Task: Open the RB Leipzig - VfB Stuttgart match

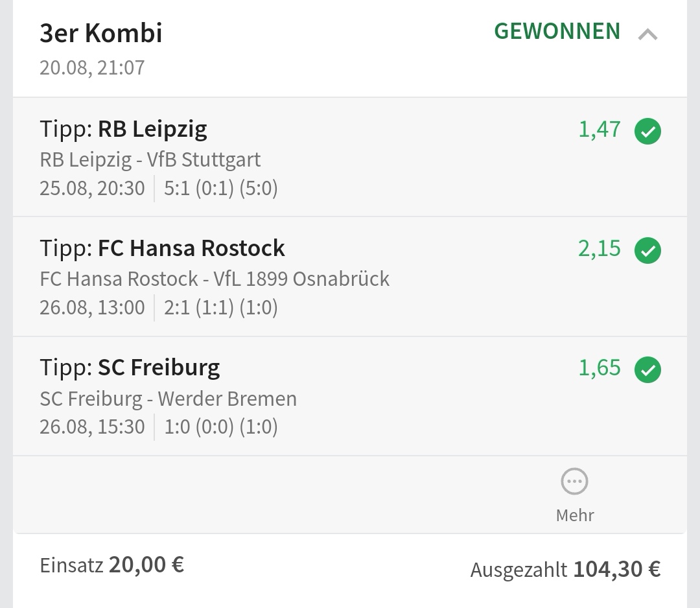Action: [x=150, y=159]
